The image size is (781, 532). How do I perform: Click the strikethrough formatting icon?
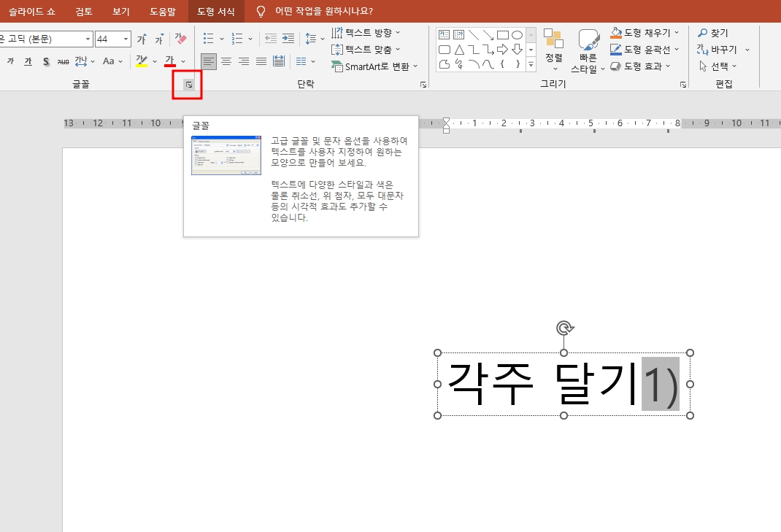pyautogui.click(x=63, y=61)
